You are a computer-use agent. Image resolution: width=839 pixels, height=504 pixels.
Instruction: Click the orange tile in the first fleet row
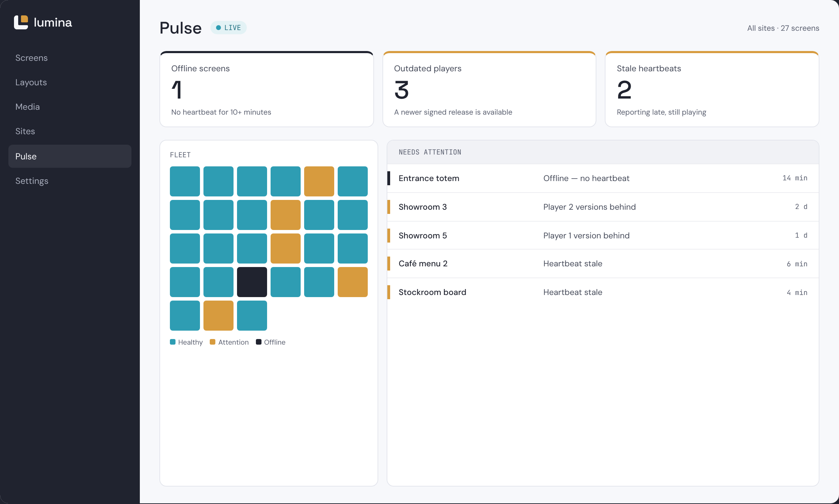pos(319,181)
